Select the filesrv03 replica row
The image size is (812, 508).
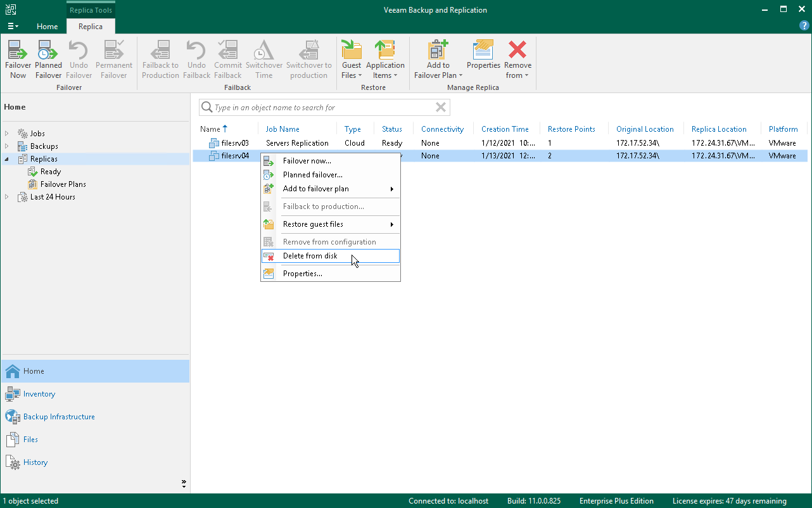[x=500, y=143]
